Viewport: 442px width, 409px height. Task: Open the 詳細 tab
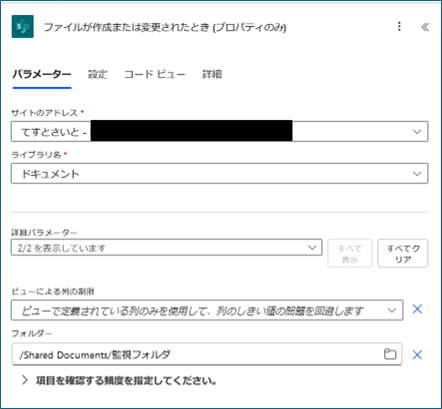pos(212,74)
